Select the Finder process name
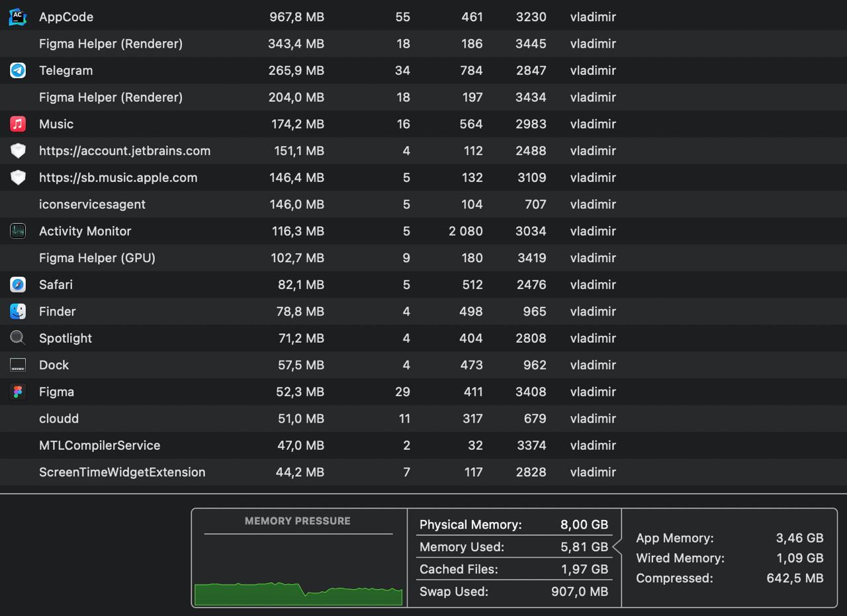This screenshot has height=616, width=847. [58, 311]
